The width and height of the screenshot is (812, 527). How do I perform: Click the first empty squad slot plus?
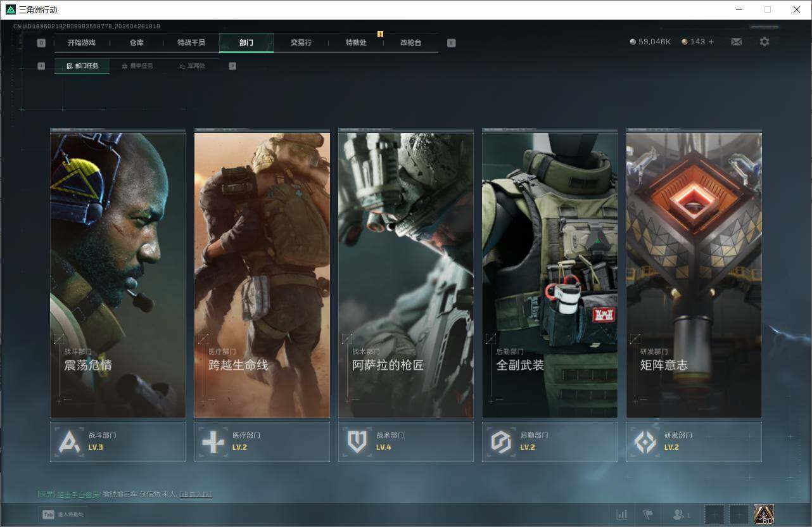pos(714,514)
